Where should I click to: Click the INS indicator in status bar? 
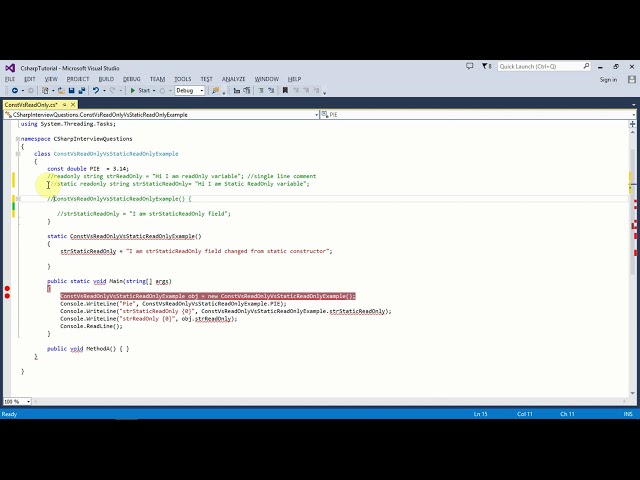[628, 414]
